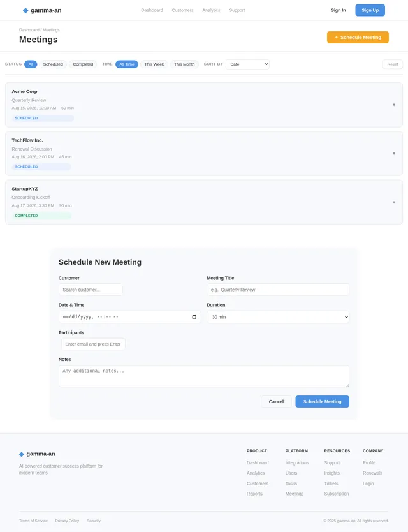Open footer Insights link
The image size is (408, 532).
(x=331, y=473)
